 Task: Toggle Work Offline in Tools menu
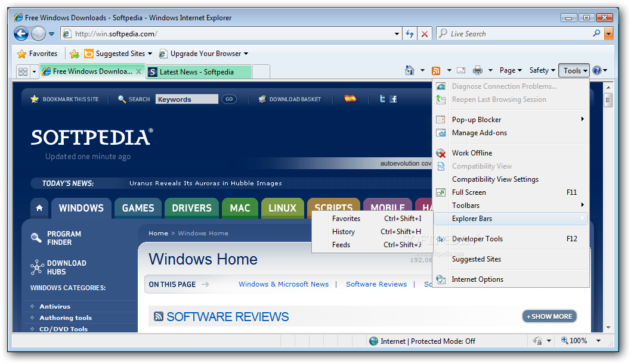[511, 153]
